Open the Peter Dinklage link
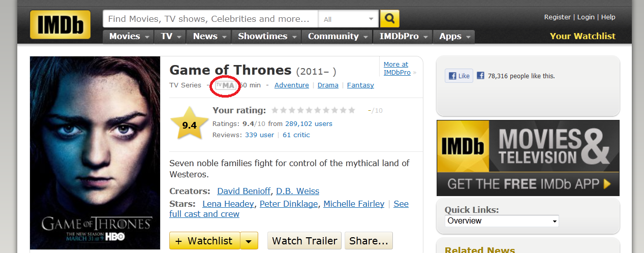Image resolution: width=644 pixels, height=253 pixels. [x=289, y=204]
